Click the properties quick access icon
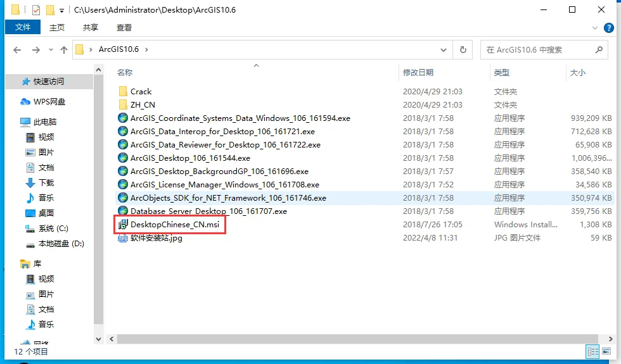 (x=36, y=10)
